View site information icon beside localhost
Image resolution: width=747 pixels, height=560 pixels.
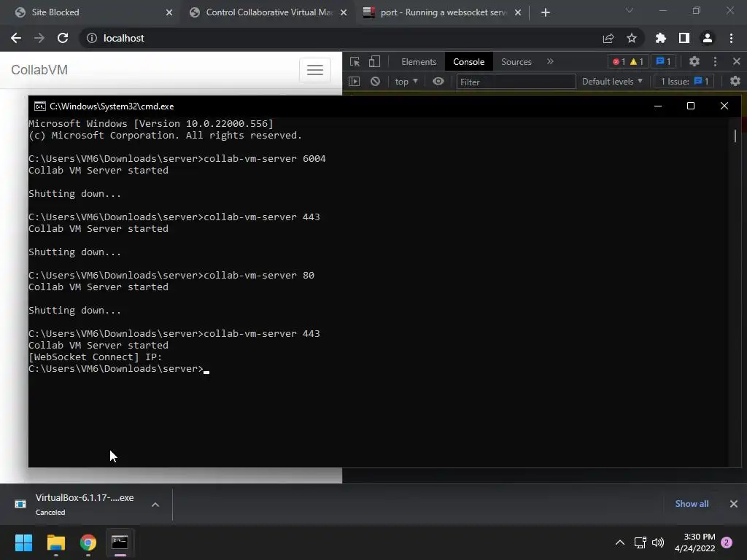point(91,38)
